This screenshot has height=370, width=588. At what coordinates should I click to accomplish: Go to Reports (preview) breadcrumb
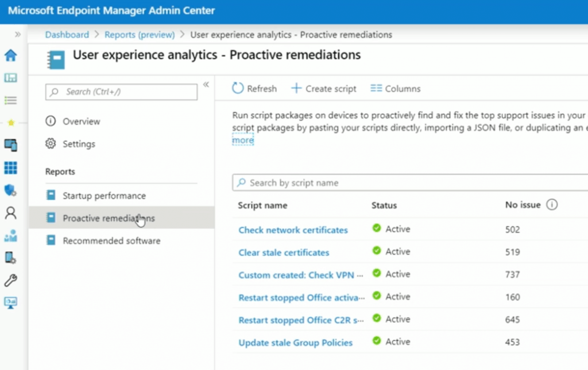pos(140,34)
